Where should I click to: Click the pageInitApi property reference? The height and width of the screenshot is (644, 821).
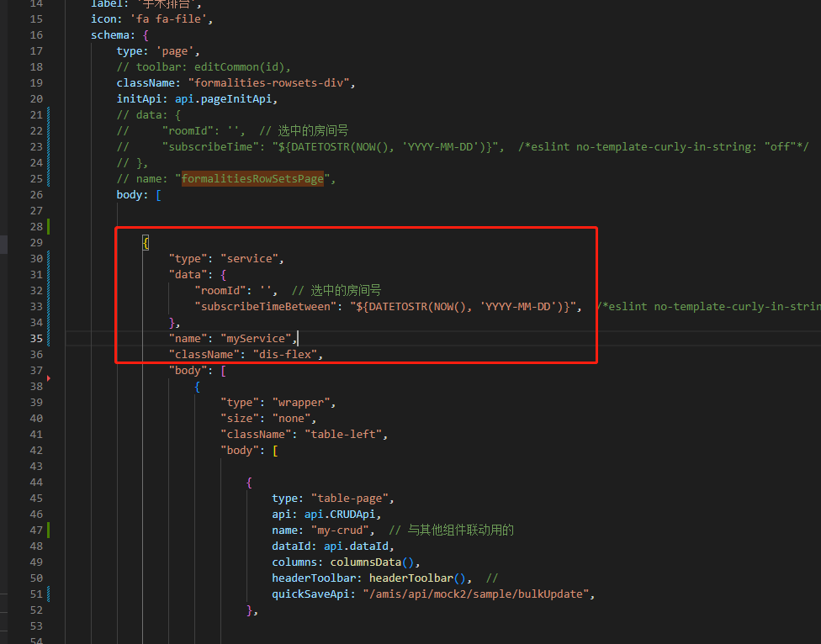(236, 99)
